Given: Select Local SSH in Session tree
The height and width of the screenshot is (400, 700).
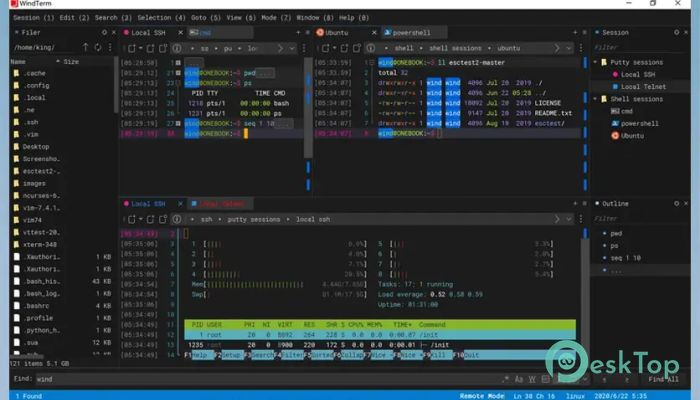Looking at the screenshot, I should point(638,75).
